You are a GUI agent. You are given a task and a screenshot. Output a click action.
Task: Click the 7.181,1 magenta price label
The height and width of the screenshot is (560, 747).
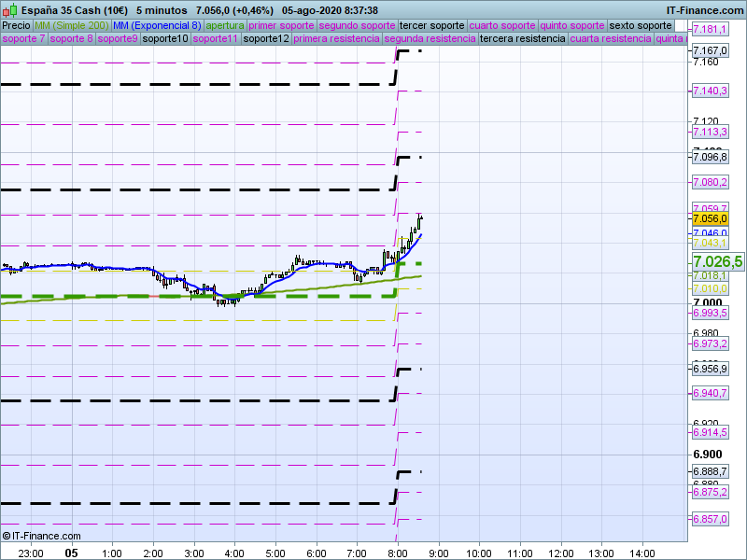tap(710, 31)
